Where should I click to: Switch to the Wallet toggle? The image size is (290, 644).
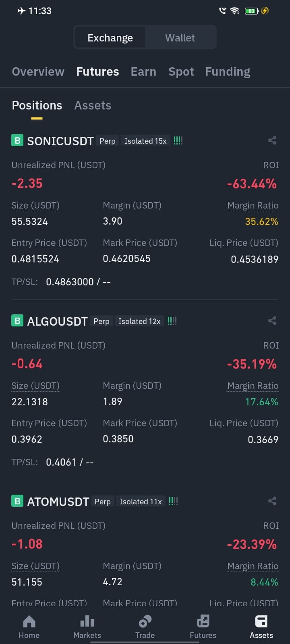[x=180, y=38]
